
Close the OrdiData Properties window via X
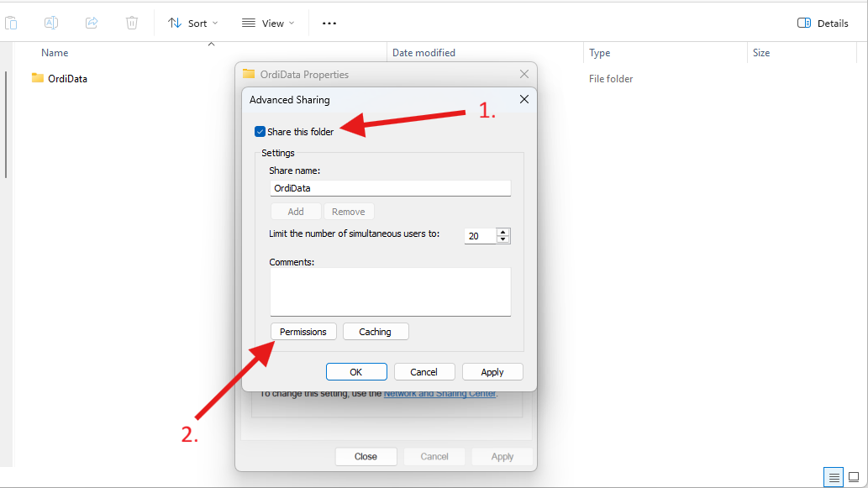click(524, 74)
